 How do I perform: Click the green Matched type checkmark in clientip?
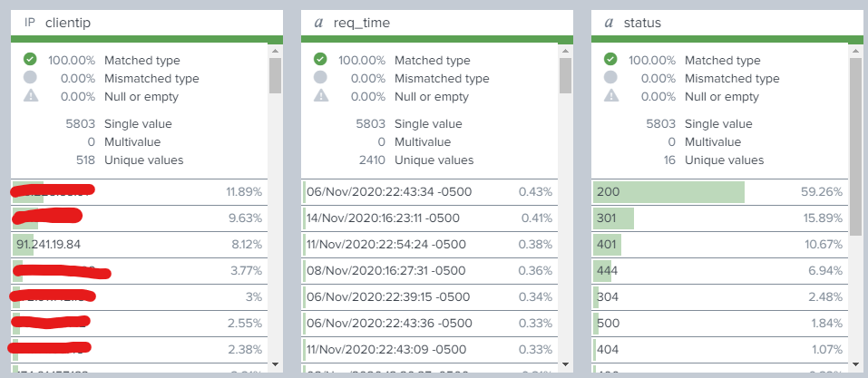point(30,60)
